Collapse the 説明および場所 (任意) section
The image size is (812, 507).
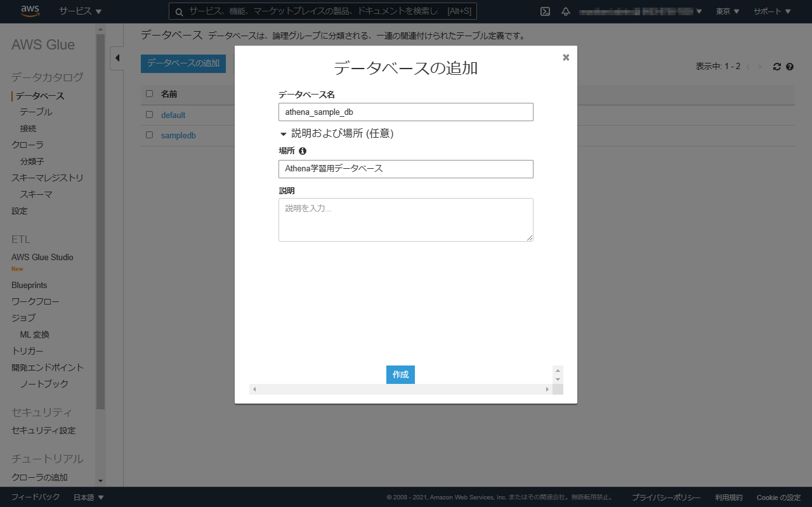337,133
